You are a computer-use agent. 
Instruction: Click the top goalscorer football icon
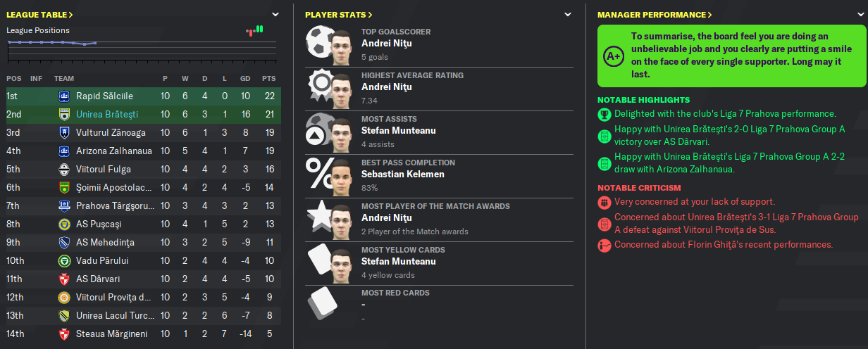[320, 44]
